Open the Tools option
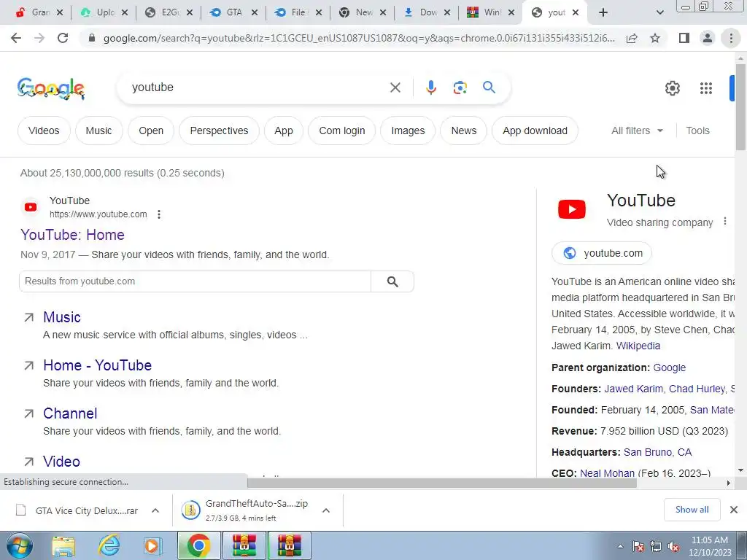Viewport: 747px width, 560px height. click(697, 131)
